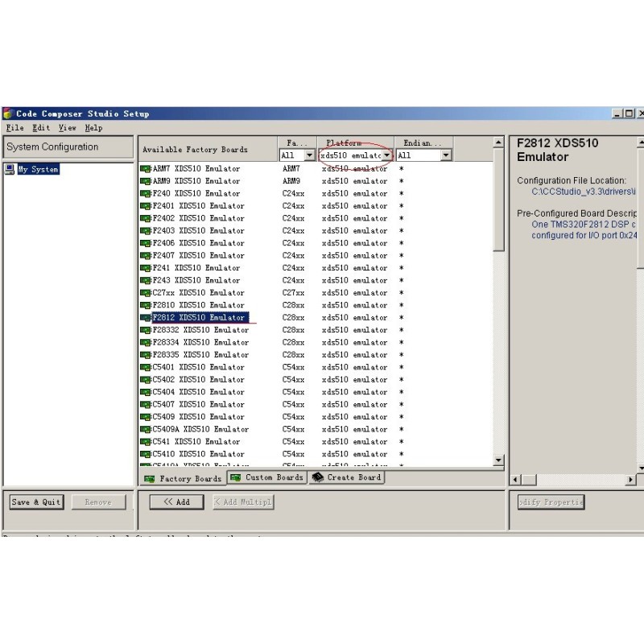Click the F28332 XDS510 Emulator board icon
Image resolution: width=644 pixels, height=644 pixels.
[146, 330]
